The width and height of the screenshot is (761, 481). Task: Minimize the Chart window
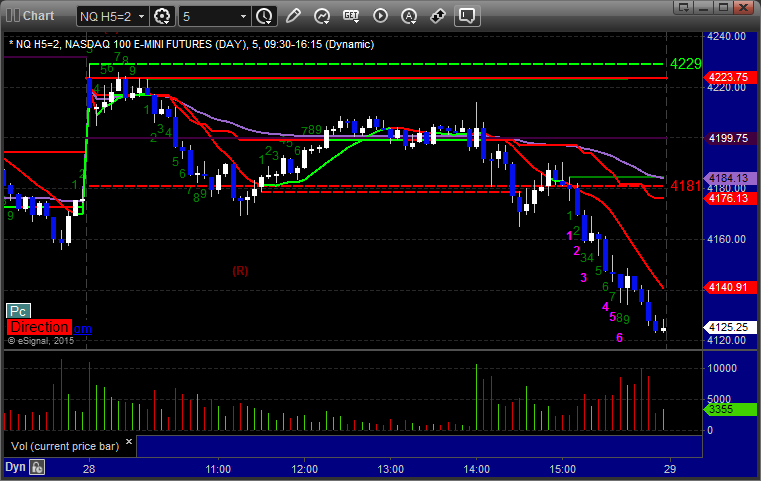(704, 7)
